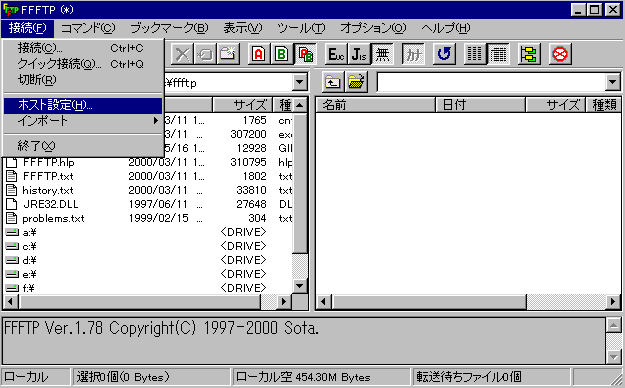Click the red abort transfer icon

click(x=560, y=54)
